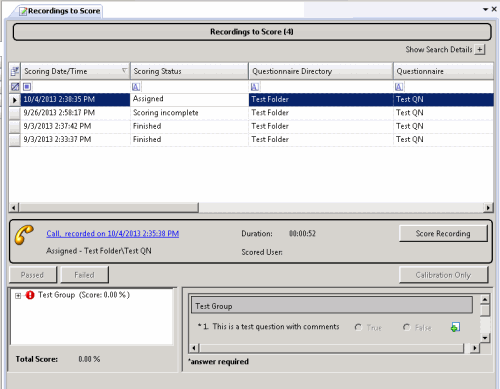The image size is (500, 389).
Task: Click the clear filter icon in the filter row
Action: point(15,87)
